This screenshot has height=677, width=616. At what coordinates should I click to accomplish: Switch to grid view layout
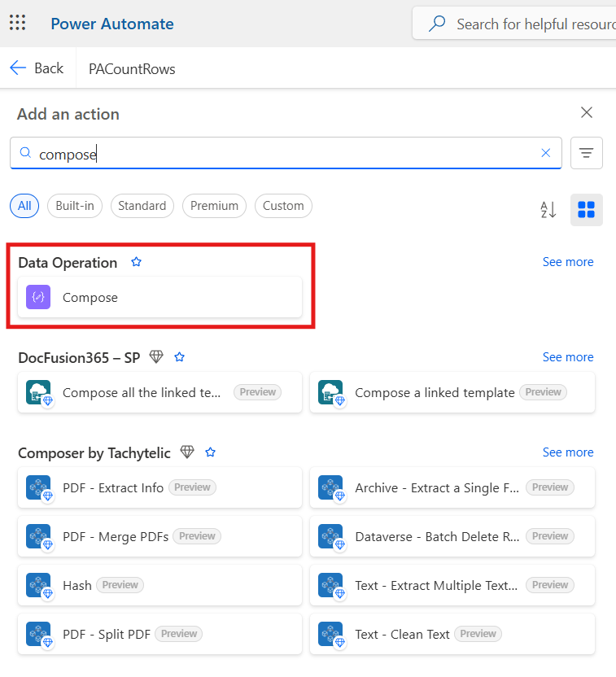click(x=586, y=210)
